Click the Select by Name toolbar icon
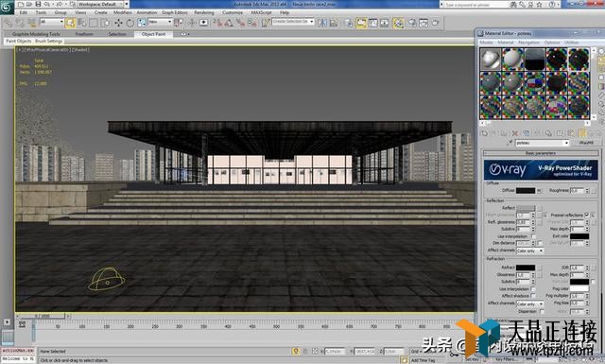Image resolution: width=605 pixels, height=364 pixels. coord(81,23)
